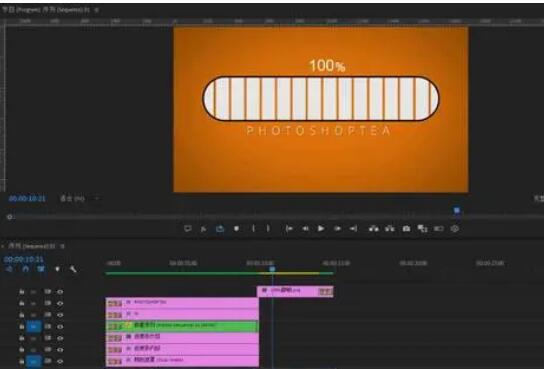Add a marker from the Program monitor
Viewport: 544px width, 369px height.
coord(236,229)
